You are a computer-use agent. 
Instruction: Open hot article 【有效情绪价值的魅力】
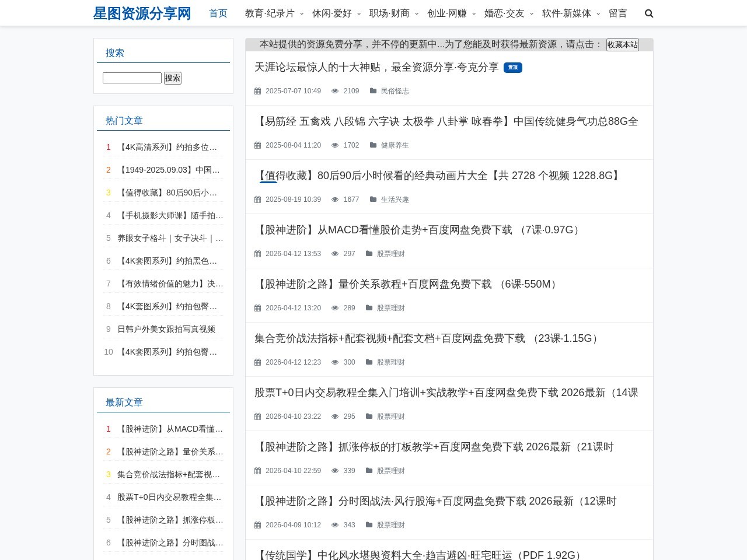(x=170, y=283)
